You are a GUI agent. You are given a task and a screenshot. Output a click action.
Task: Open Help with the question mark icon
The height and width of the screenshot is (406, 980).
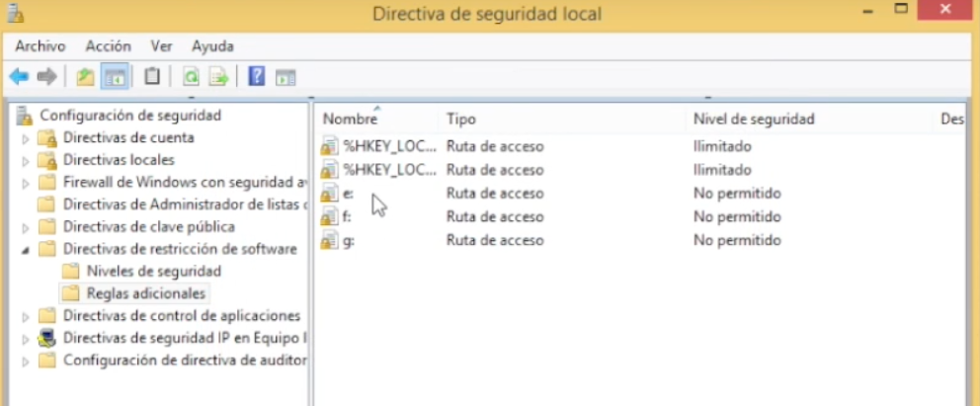click(x=256, y=76)
